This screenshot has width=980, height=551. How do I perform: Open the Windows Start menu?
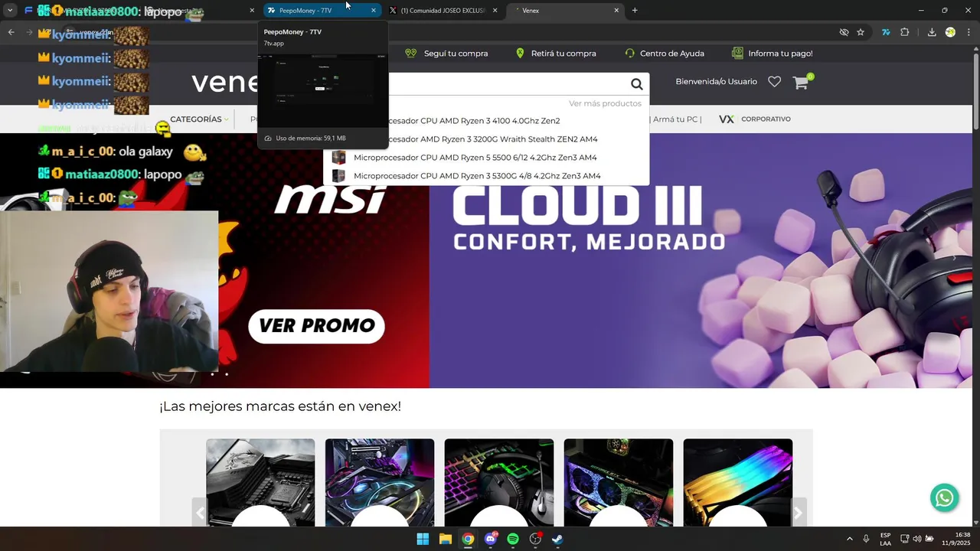423,539
